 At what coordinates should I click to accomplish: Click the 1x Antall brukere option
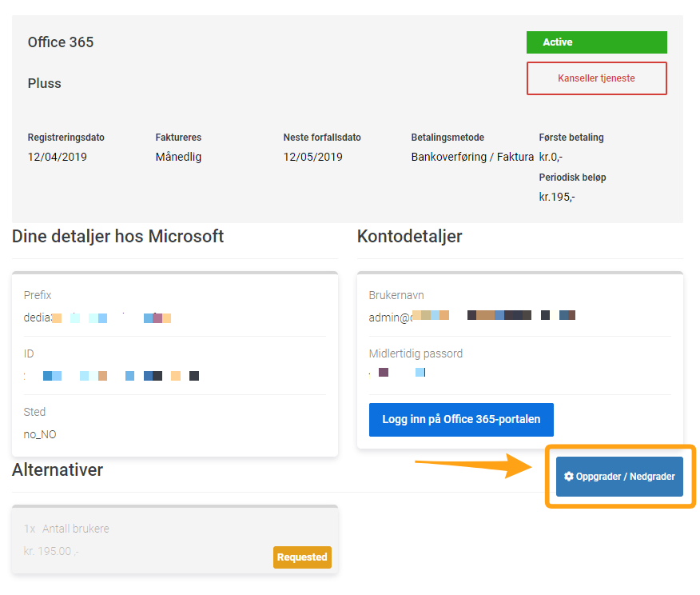(66, 529)
